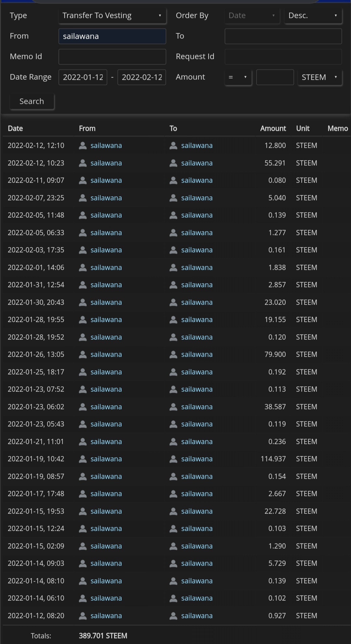
Task: Open the STEEM currency unit dropdown
Action: tap(320, 77)
